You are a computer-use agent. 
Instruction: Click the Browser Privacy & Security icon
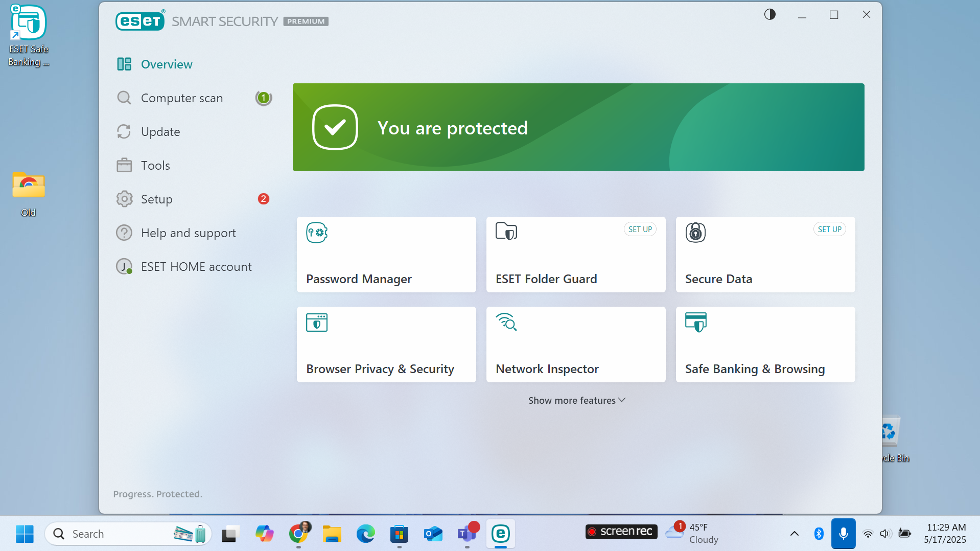(317, 323)
